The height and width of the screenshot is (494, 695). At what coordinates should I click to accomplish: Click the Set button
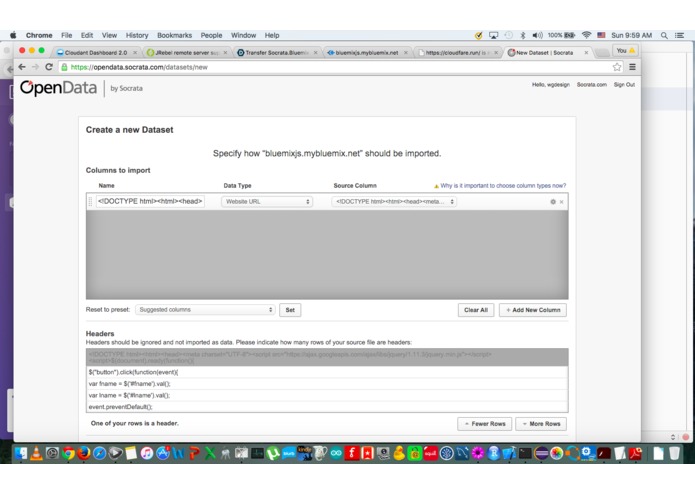(x=290, y=310)
